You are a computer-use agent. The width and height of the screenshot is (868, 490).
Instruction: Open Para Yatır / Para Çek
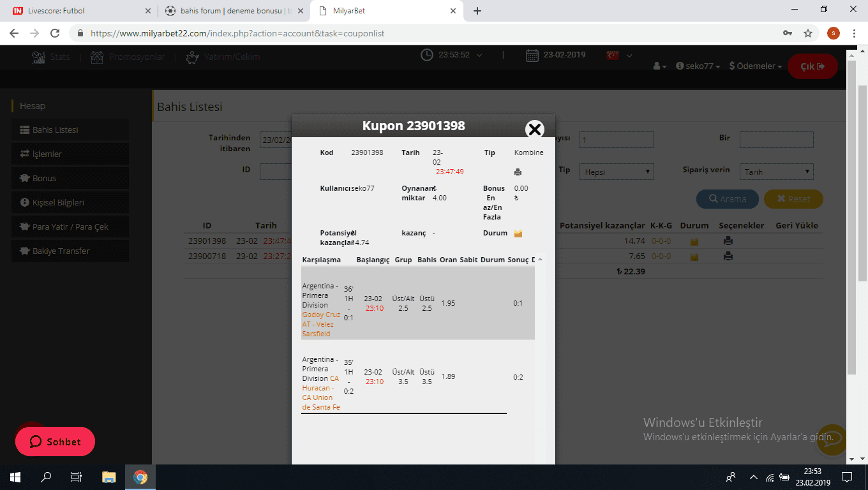[70, 226]
